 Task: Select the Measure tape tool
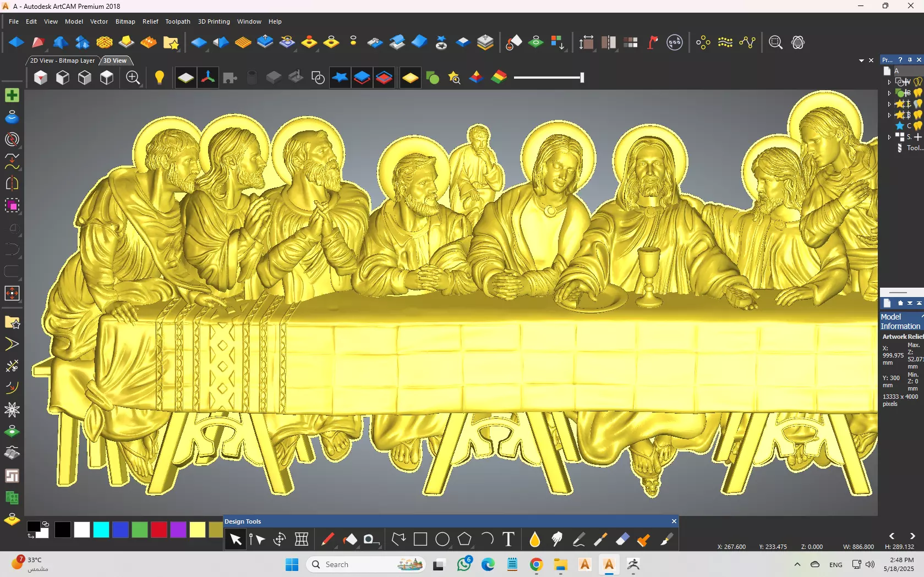(371, 540)
